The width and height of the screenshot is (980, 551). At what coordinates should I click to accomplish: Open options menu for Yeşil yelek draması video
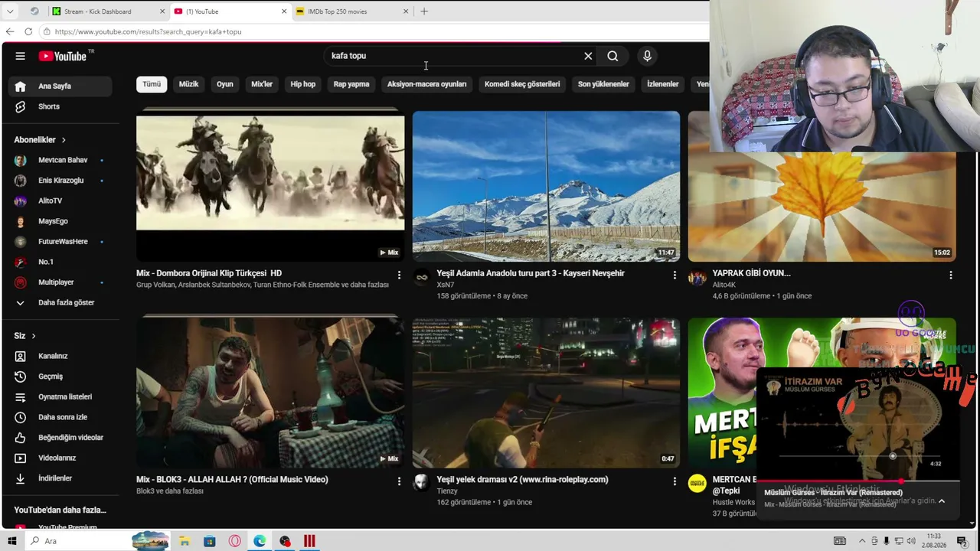tap(675, 481)
